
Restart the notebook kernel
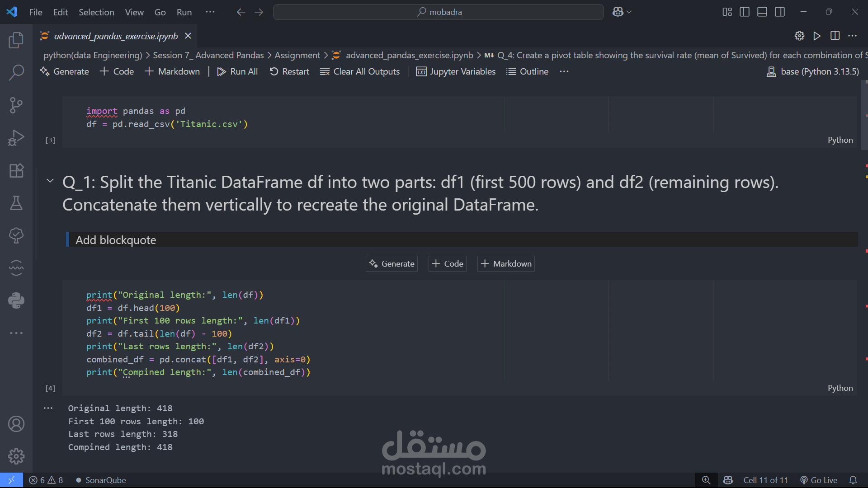(289, 71)
